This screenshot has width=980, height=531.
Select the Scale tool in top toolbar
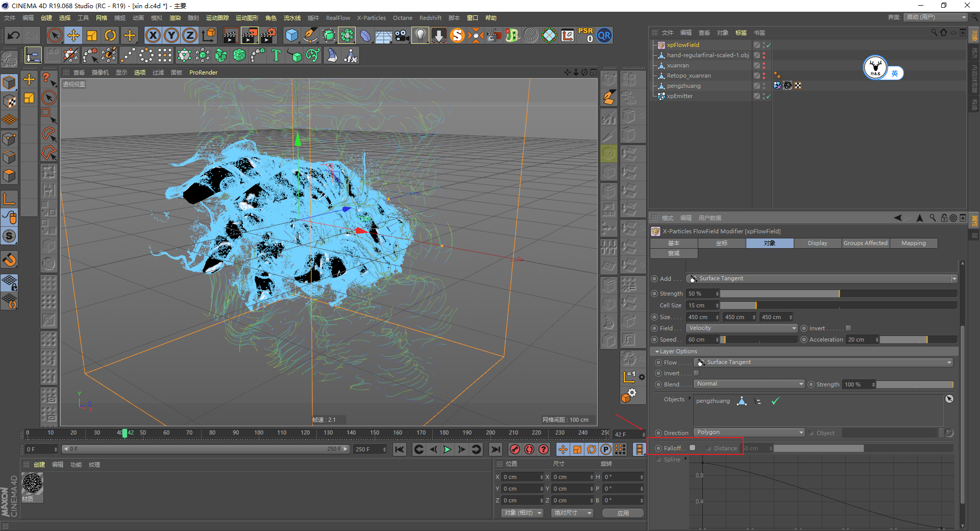[x=92, y=36]
